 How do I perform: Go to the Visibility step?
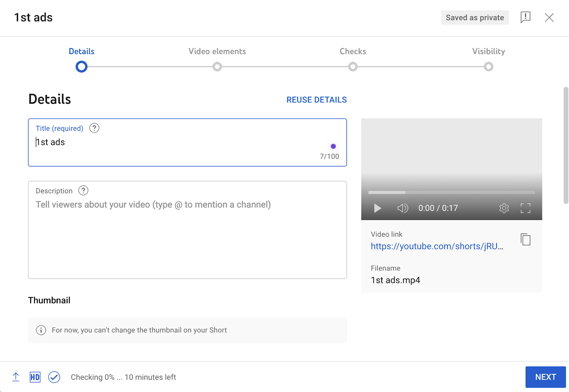[x=489, y=51]
